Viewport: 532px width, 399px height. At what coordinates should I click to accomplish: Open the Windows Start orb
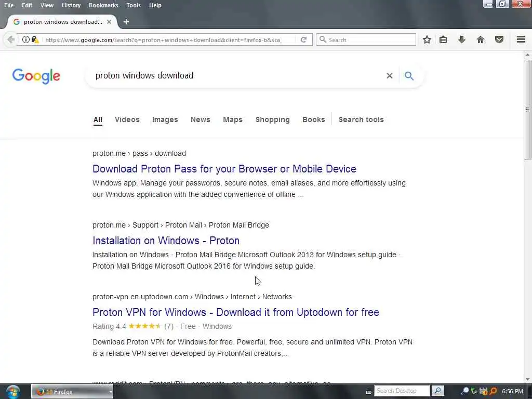[x=13, y=392]
